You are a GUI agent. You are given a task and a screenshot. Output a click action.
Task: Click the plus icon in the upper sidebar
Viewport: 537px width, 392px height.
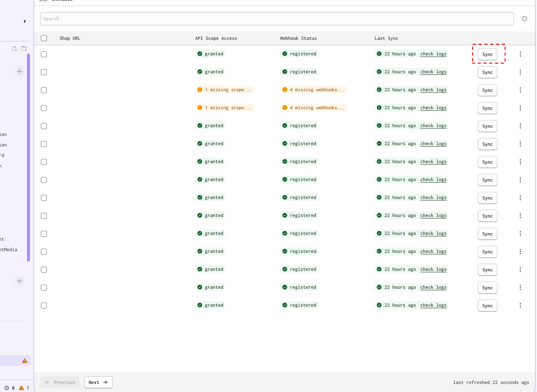(19, 71)
